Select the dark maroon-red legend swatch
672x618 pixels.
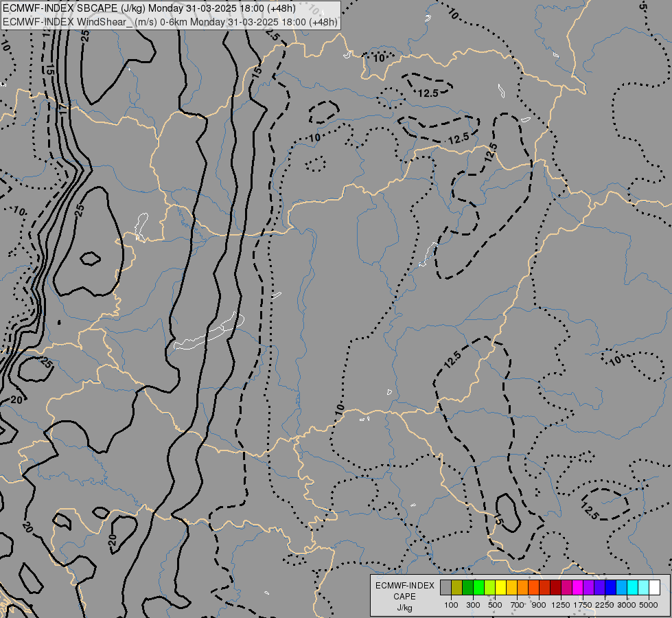(555, 588)
